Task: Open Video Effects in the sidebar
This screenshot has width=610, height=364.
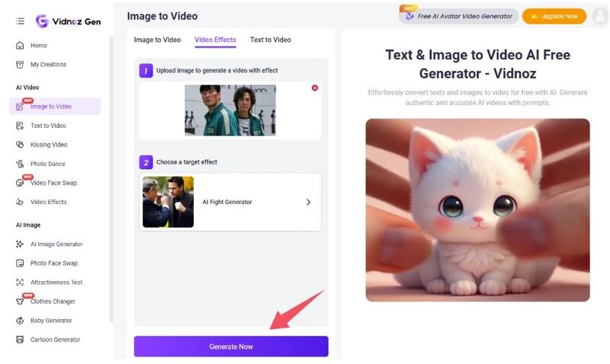Action: pos(49,202)
